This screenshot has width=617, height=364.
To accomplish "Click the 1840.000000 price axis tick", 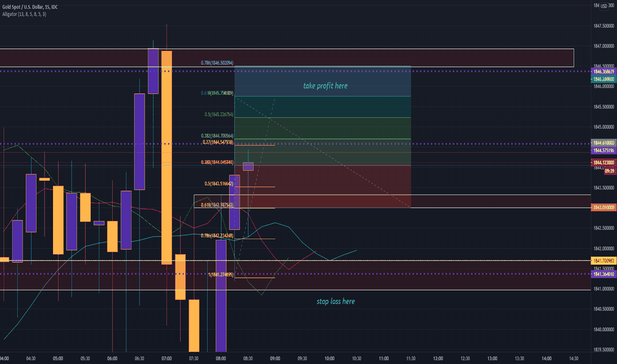I will 604,329.
